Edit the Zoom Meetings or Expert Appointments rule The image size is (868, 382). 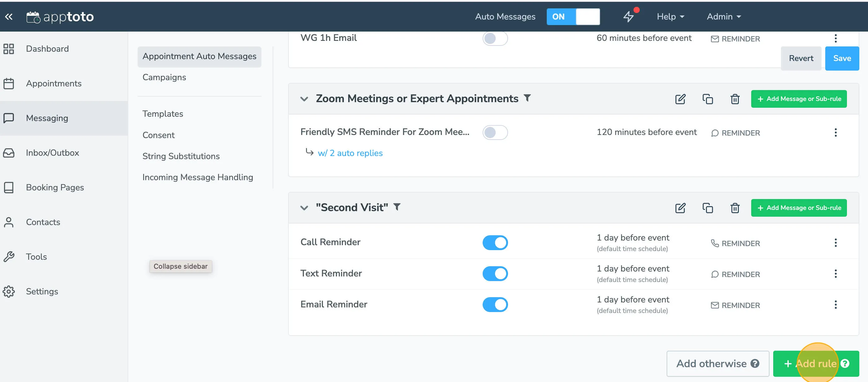point(680,99)
